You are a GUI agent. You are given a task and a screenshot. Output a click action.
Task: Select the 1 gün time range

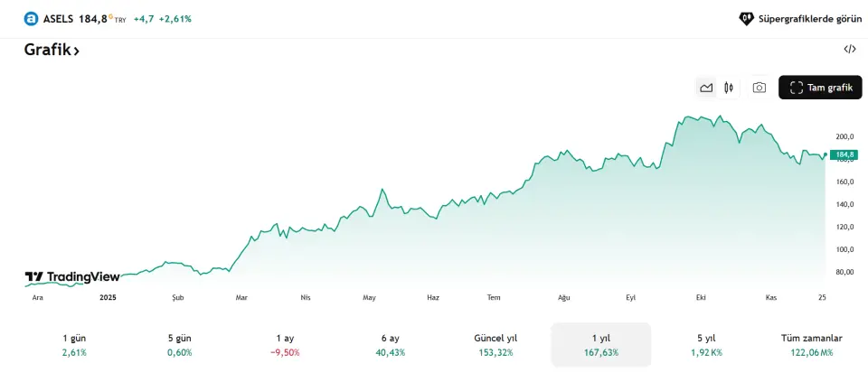pyautogui.click(x=74, y=344)
